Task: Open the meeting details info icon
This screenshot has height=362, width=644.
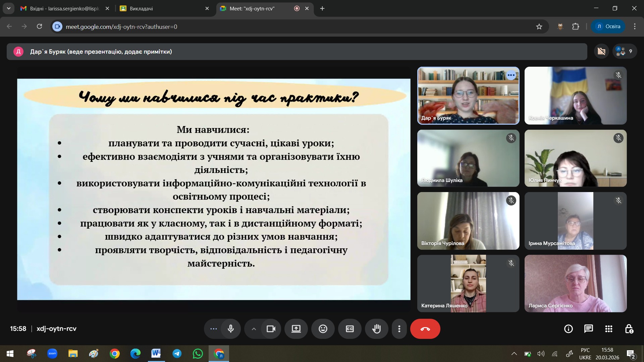Action: coord(568,329)
